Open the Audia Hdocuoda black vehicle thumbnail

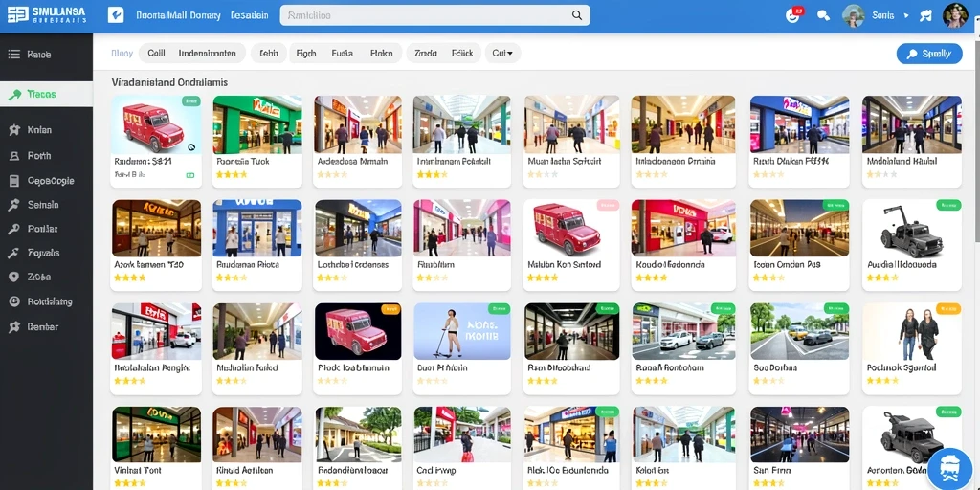(x=912, y=228)
